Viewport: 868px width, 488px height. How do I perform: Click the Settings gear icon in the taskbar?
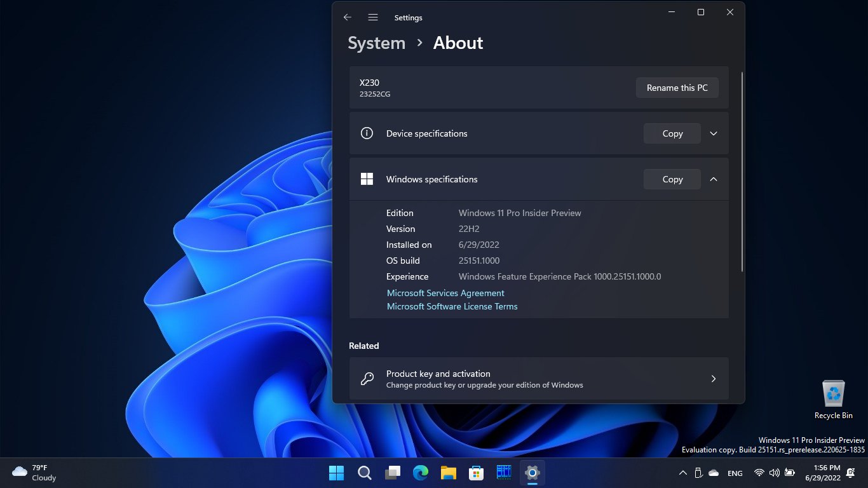(532, 473)
